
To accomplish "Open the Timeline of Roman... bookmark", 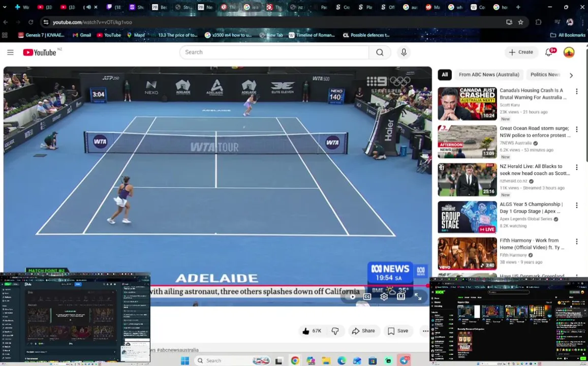I will click(312, 35).
